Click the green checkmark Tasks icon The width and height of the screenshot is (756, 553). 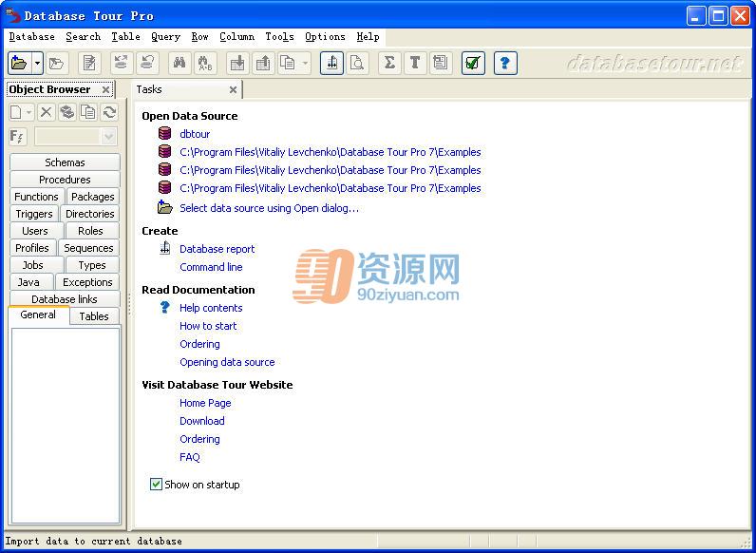473,63
